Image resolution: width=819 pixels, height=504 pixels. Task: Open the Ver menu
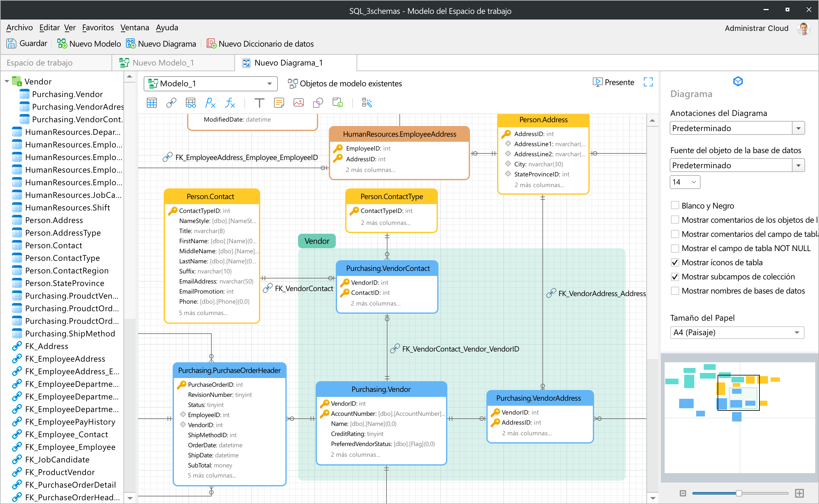click(70, 27)
